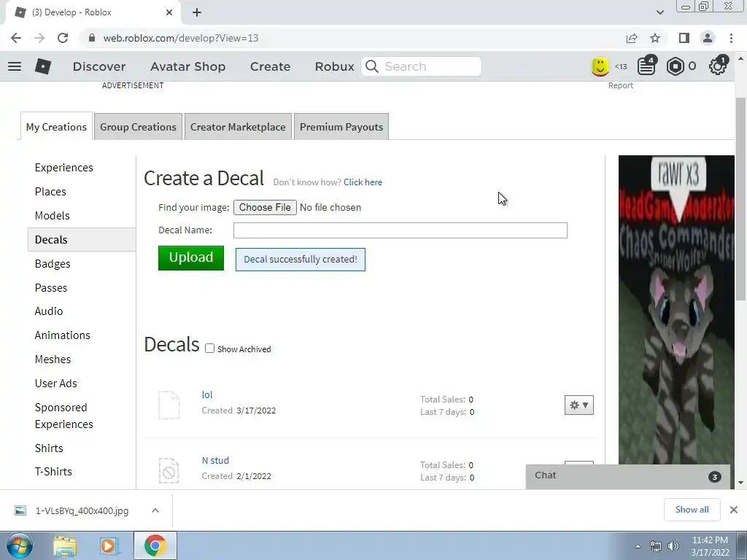Select Animations in the sidebar
The width and height of the screenshot is (747, 560).
pos(63,335)
